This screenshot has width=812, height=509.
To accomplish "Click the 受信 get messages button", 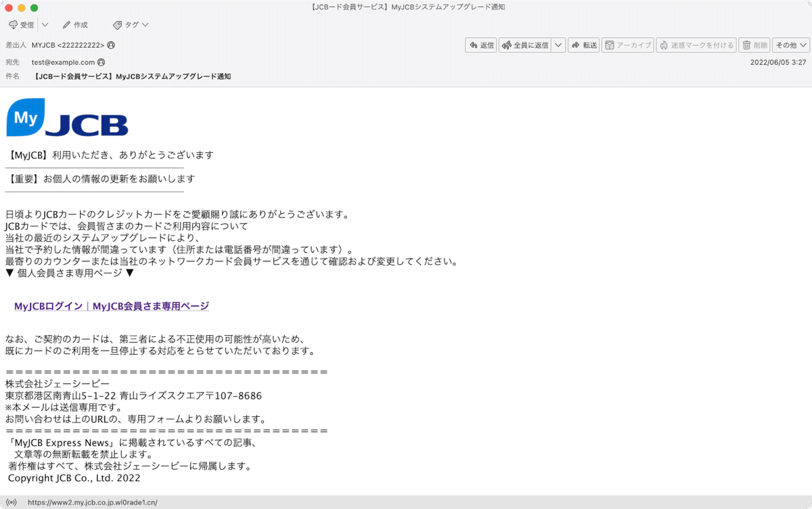I will (21, 25).
